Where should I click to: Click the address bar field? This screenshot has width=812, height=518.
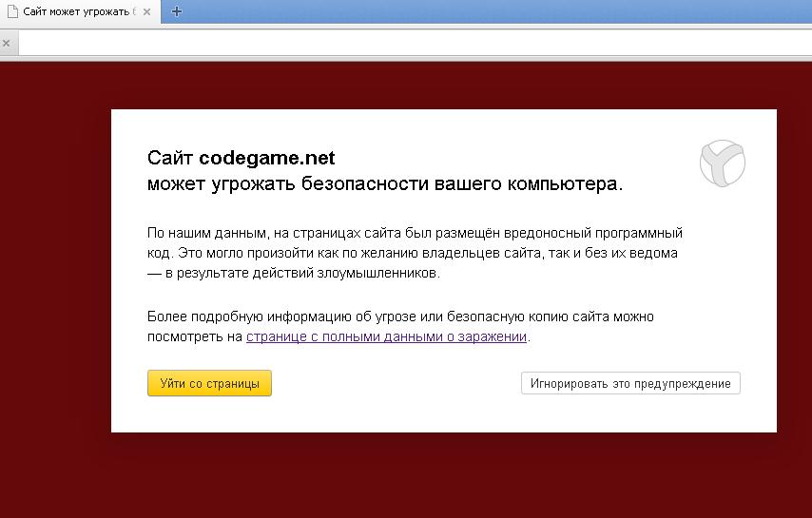click(x=415, y=43)
